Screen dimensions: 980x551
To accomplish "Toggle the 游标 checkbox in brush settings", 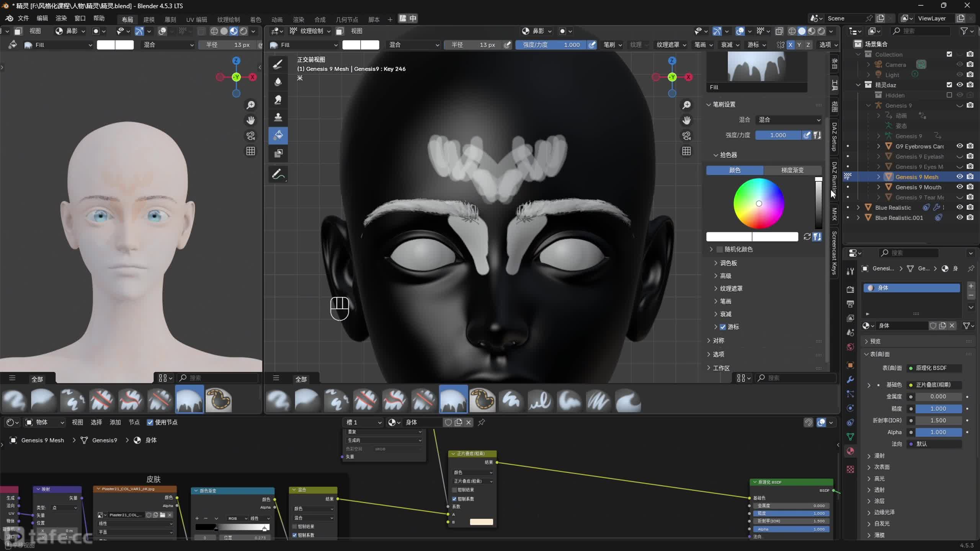I will [723, 327].
